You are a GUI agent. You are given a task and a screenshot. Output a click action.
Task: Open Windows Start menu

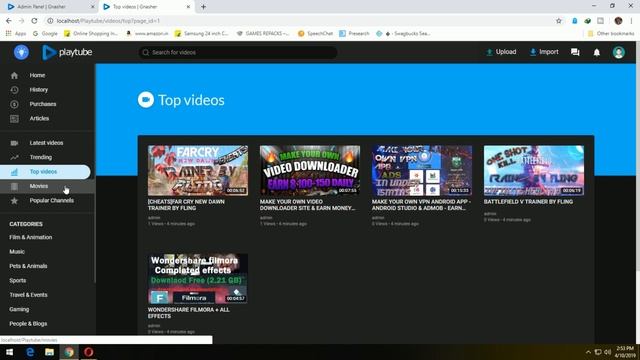tap(9, 352)
